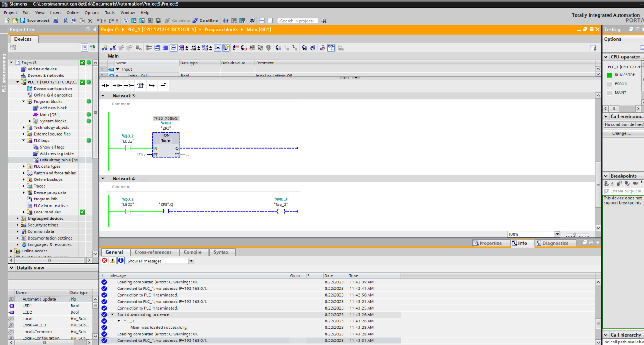Insert a normally closed contact
Image resolution: width=644 pixels, height=345 pixels.
click(x=117, y=85)
